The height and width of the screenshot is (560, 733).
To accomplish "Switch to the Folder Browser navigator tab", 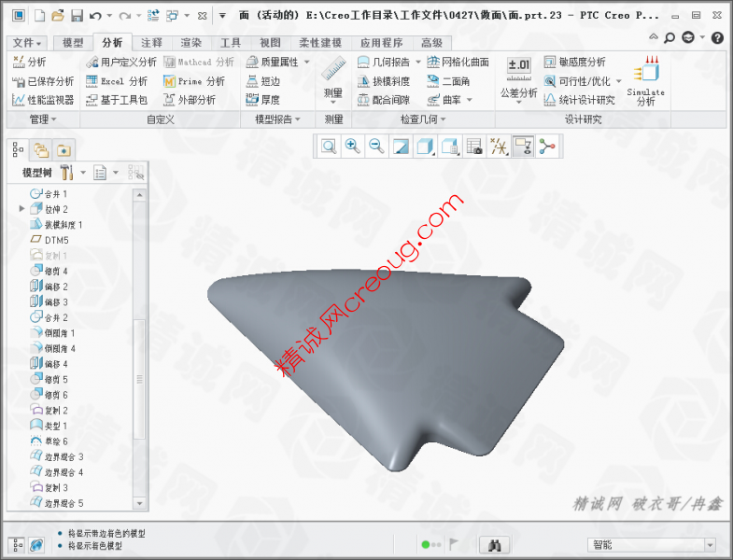I will [x=41, y=149].
